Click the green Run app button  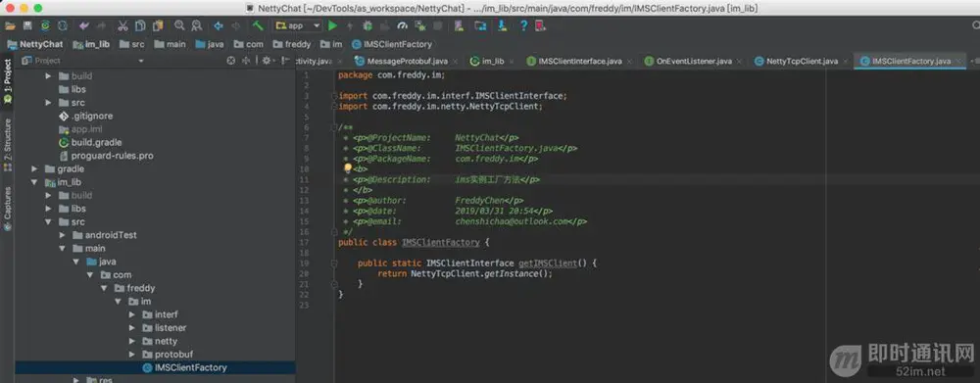click(333, 25)
